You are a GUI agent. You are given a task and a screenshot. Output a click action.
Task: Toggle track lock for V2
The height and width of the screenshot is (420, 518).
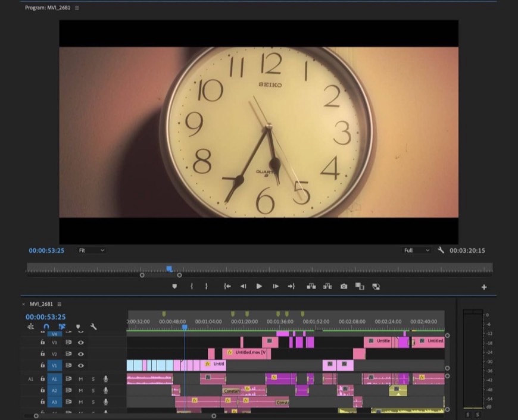(43, 353)
